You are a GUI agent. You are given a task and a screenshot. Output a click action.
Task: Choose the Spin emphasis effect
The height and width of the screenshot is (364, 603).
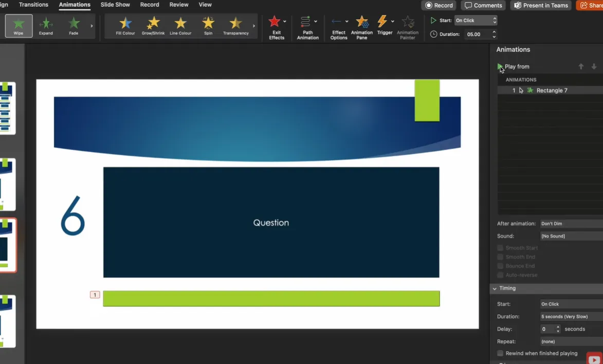click(208, 26)
